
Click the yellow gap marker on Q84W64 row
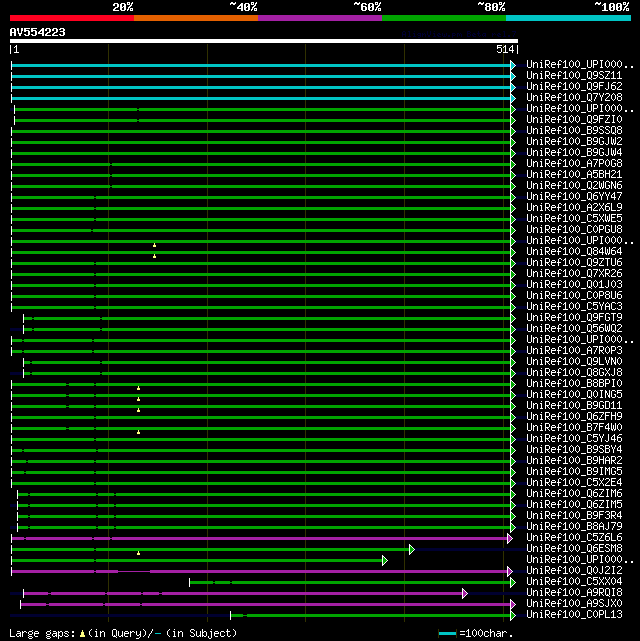pos(154,256)
